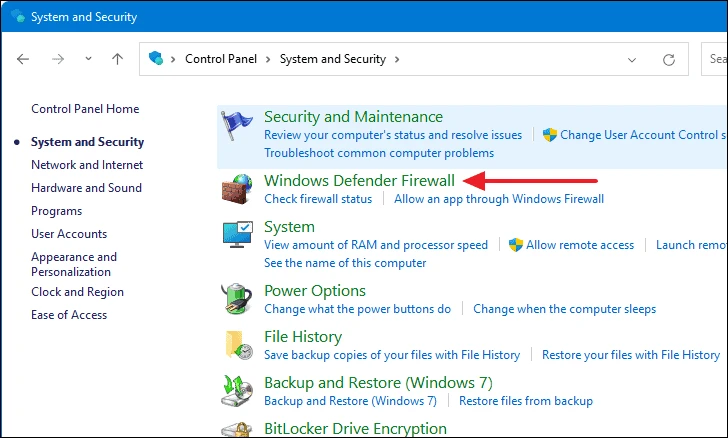Go up one level with up arrow
This screenshot has width=728, height=438.
117,59
